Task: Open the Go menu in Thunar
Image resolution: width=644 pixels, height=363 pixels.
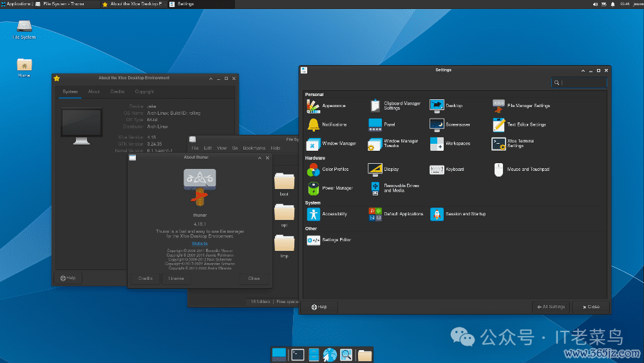Action: pyautogui.click(x=235, y=148)
